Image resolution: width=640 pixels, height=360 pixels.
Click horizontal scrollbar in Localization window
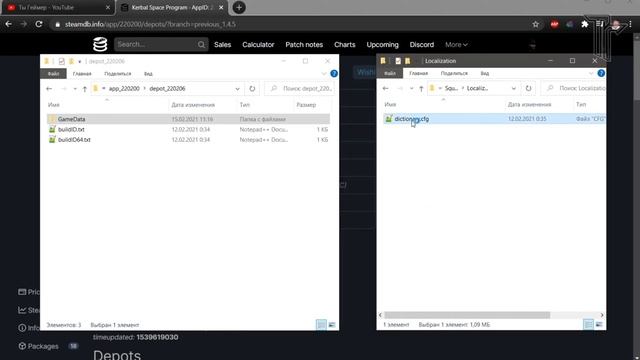467,315
